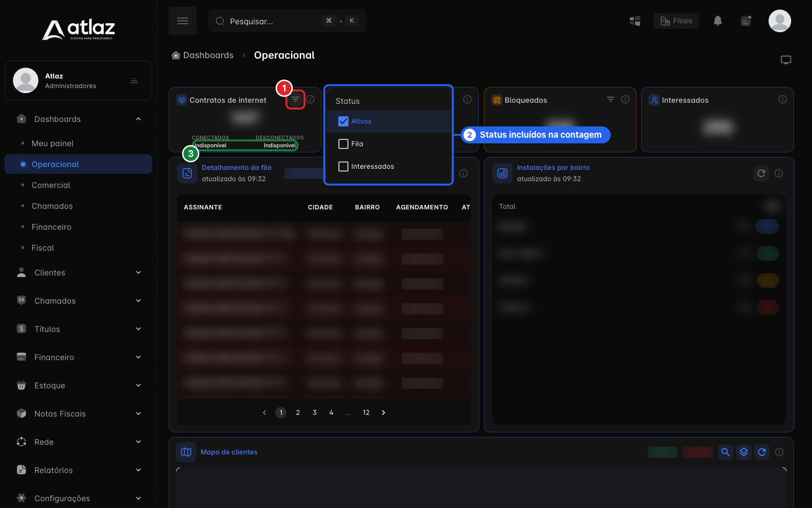Go to page 4 of queue table

331,413
